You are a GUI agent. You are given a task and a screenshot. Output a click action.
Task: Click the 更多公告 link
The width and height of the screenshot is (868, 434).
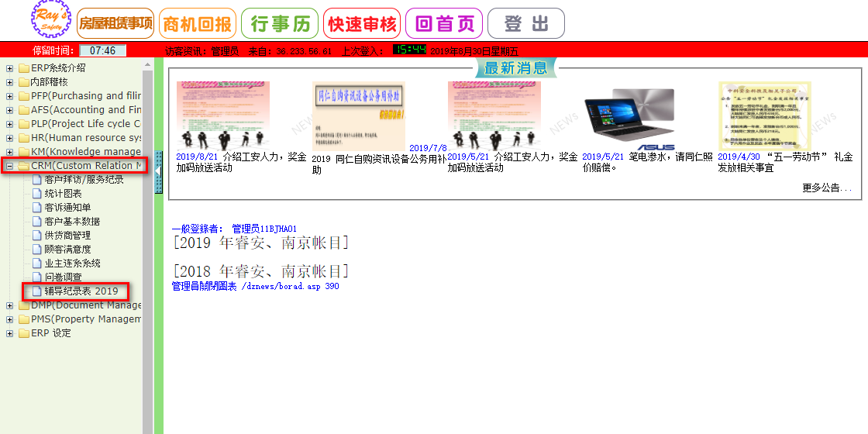[x=827, y=188]
